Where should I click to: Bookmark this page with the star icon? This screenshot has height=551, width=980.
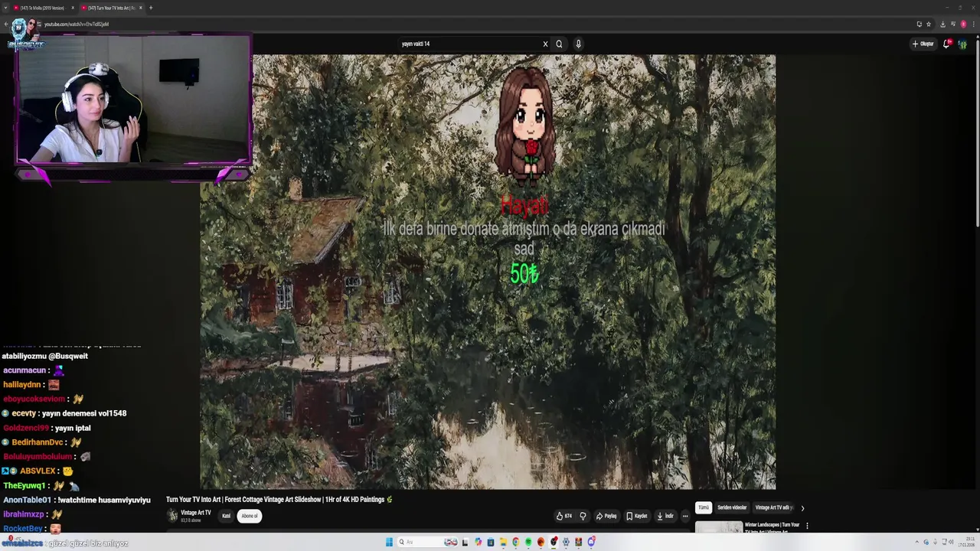pyautogui.click(x=929, y=24)
